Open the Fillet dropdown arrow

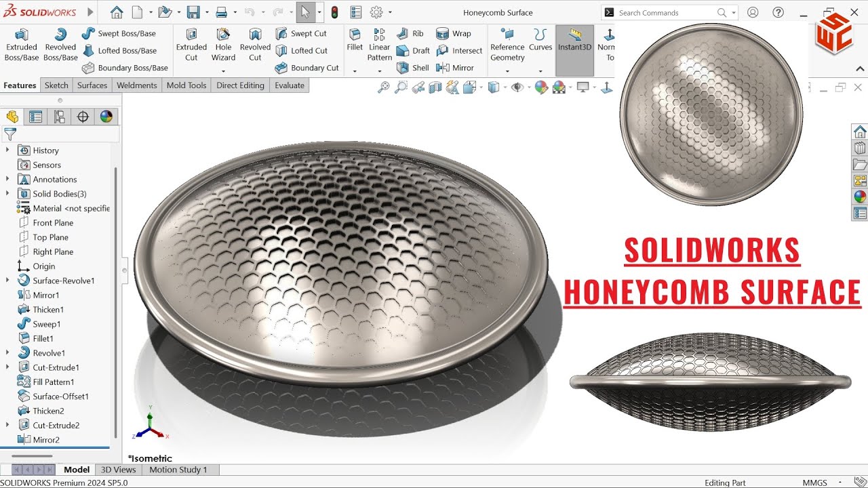(355, 70)
